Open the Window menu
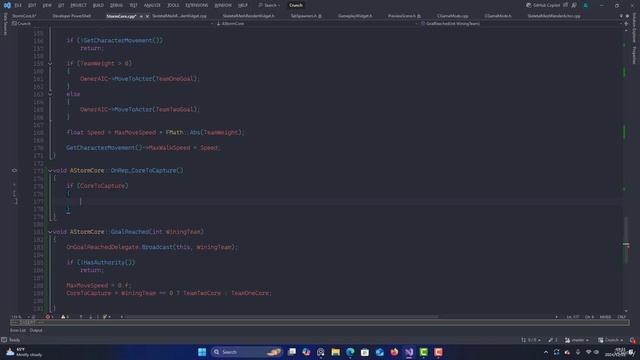Screen dimensions: 640x360 [x=223, y=5]
